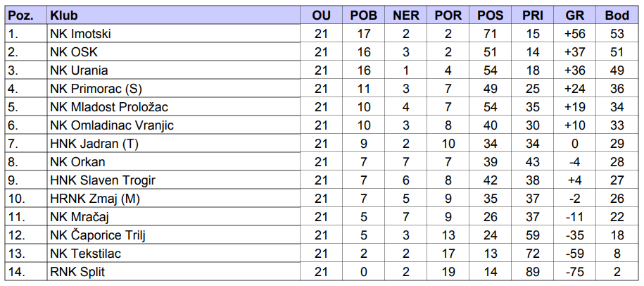Select NK Imotski's 53 points cell

617,33
